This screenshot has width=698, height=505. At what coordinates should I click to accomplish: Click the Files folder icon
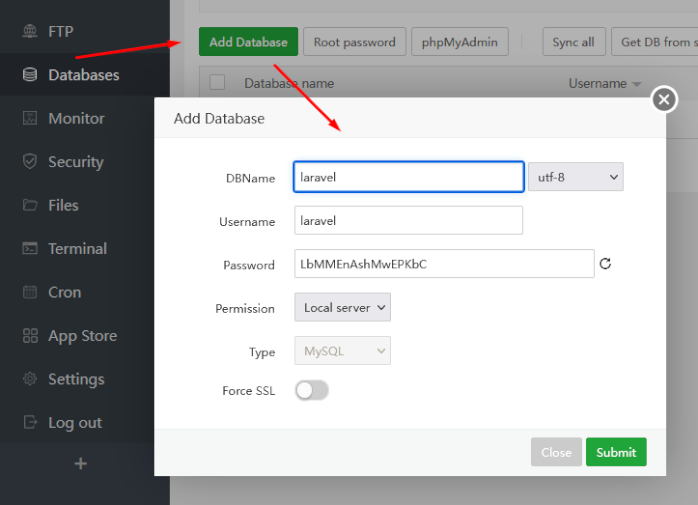click(30, 205)
